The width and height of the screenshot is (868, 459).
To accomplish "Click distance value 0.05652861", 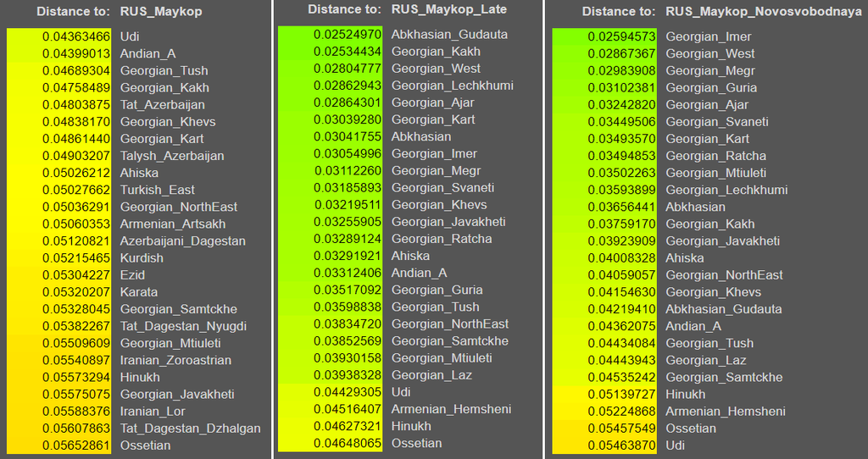I will click(x=75, y=445).
